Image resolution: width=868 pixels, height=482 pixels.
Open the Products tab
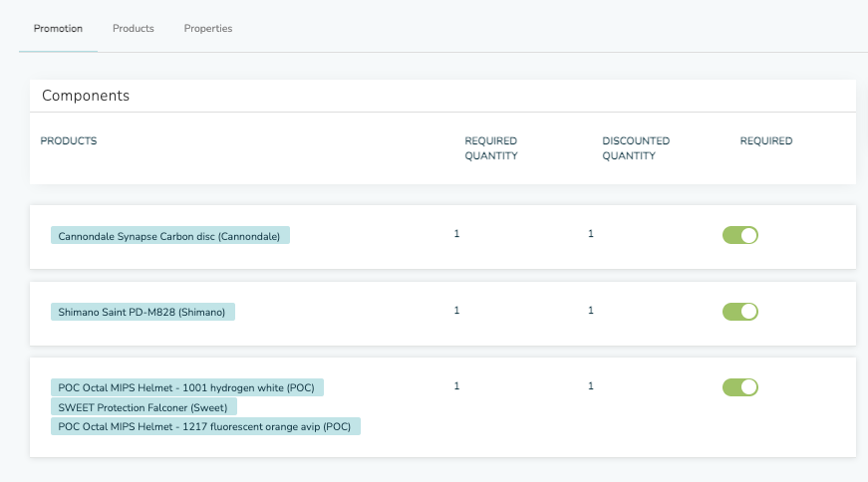click(133, 29)
